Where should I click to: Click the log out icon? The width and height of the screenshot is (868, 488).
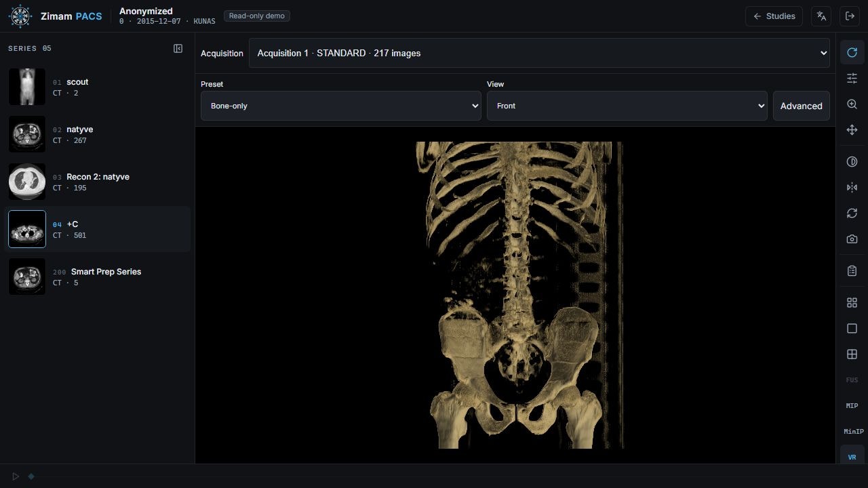point(850,16)
